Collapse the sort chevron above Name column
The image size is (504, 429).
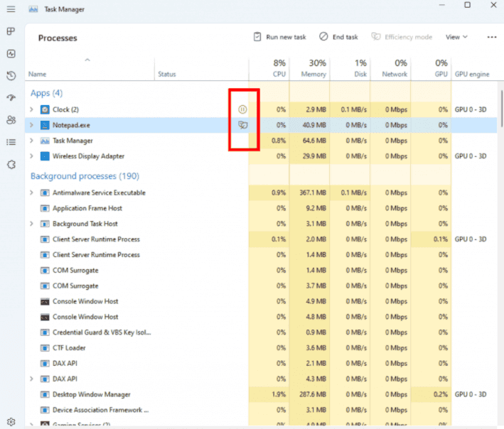(87, 60)
